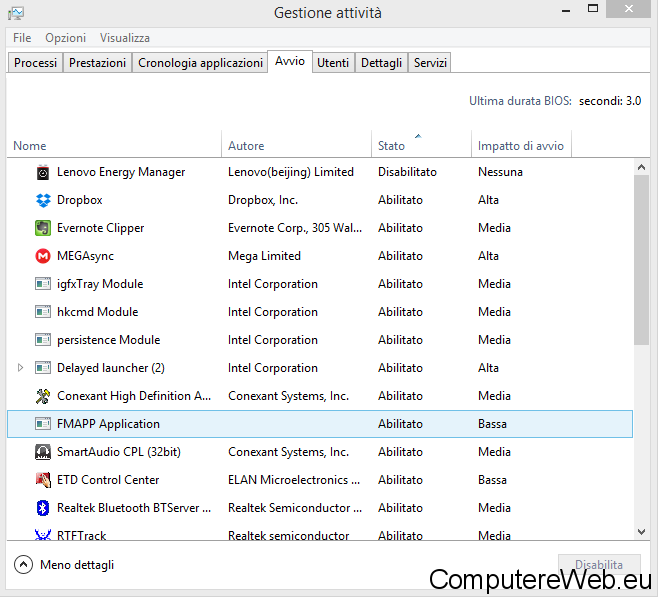Collapse view with Meno dettagli arrow icon

tap(23, 565)
